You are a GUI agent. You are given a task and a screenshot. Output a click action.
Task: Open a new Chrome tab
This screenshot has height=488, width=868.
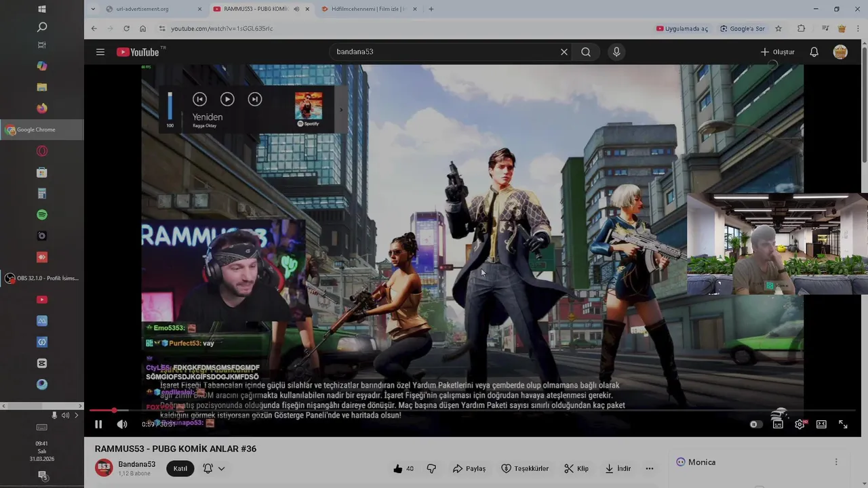[x=431, y=9]
